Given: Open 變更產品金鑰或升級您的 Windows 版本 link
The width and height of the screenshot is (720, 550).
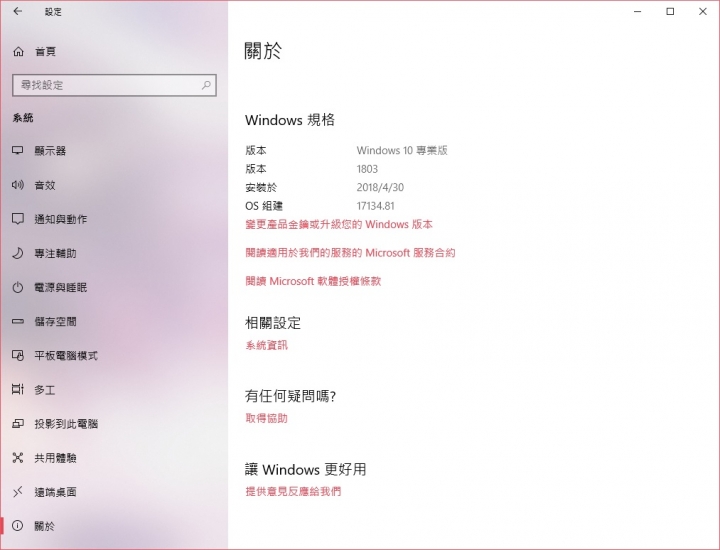Looking at the screenshot, I should tap(339, 224).
